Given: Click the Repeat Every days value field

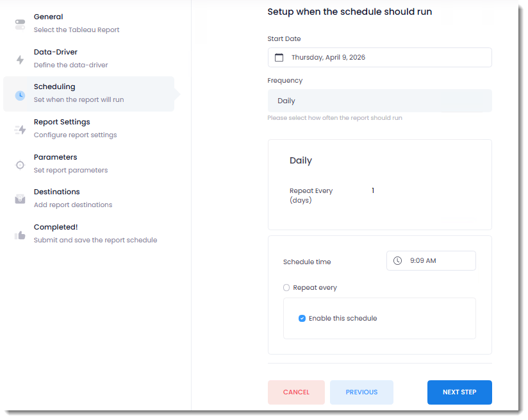Looking at the screenshot, I should point(374,191).
